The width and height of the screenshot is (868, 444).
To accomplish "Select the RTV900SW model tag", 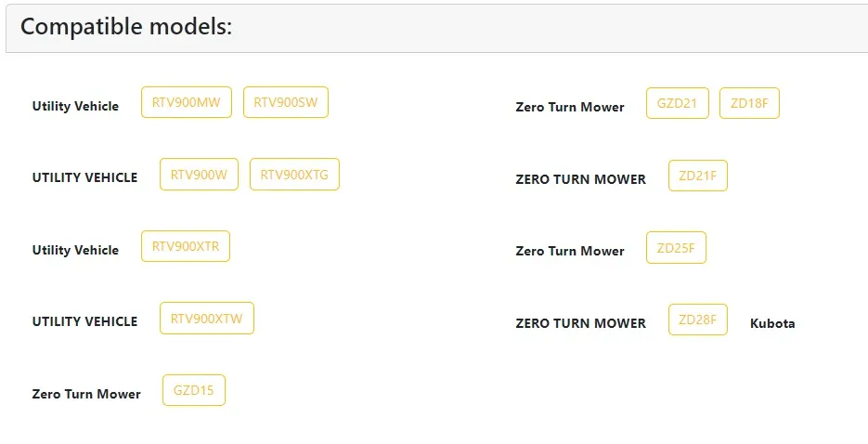I will point(286,103).
